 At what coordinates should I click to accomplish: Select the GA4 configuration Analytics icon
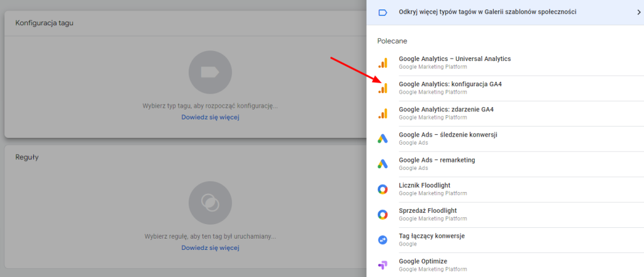pyautogui.click(x=383, y=88)
